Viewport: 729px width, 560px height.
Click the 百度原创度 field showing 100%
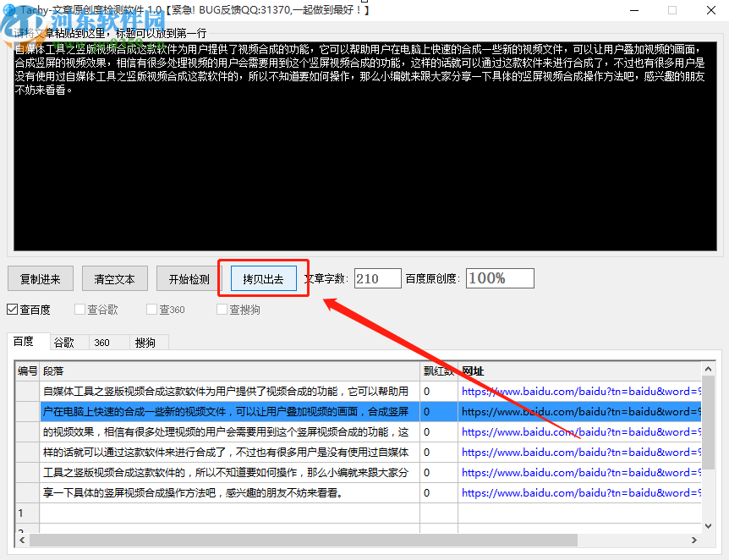point(499,277)
